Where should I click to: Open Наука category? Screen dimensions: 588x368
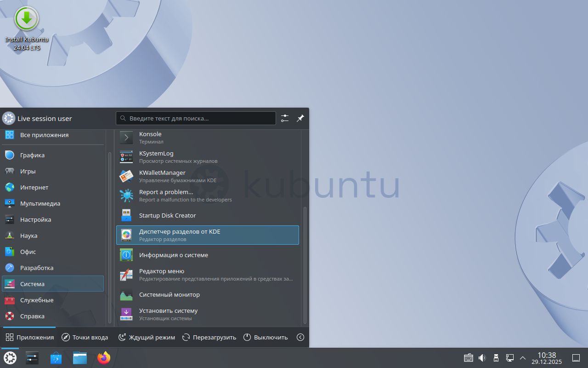click(x=53, y=236)
